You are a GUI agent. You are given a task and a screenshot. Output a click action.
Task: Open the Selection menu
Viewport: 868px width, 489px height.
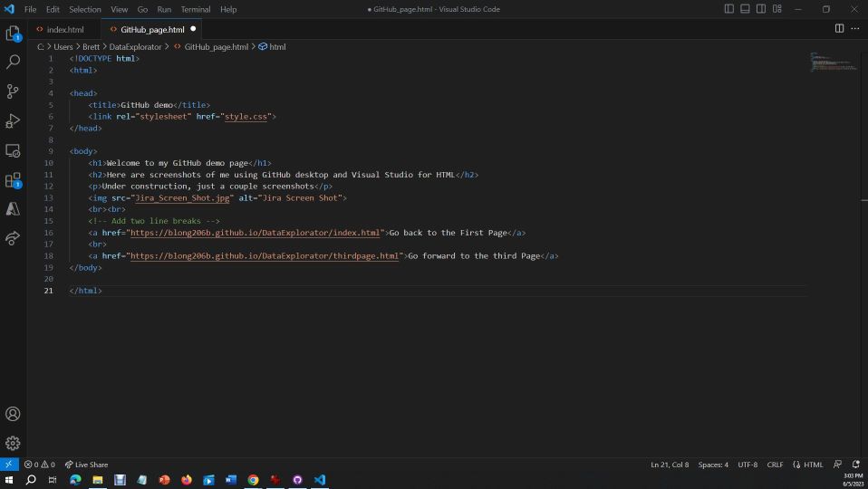[x=84, y=9]
